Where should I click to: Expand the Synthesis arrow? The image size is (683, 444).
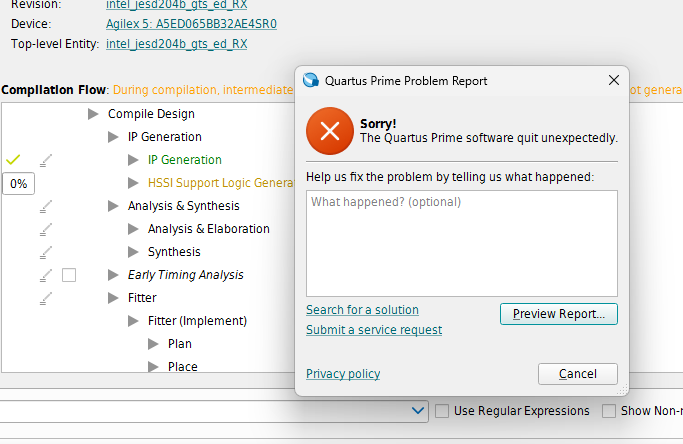click(133, 252)
